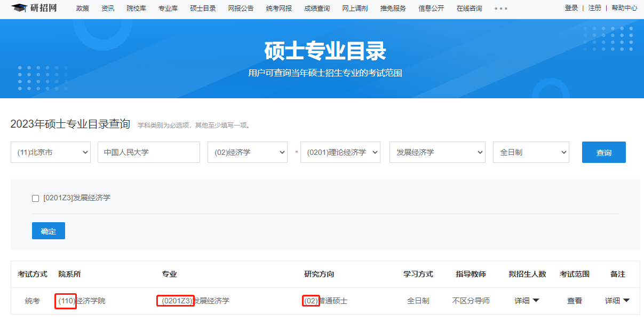
Task: Open 帮助中心 link
Action: tap(624, 8)
